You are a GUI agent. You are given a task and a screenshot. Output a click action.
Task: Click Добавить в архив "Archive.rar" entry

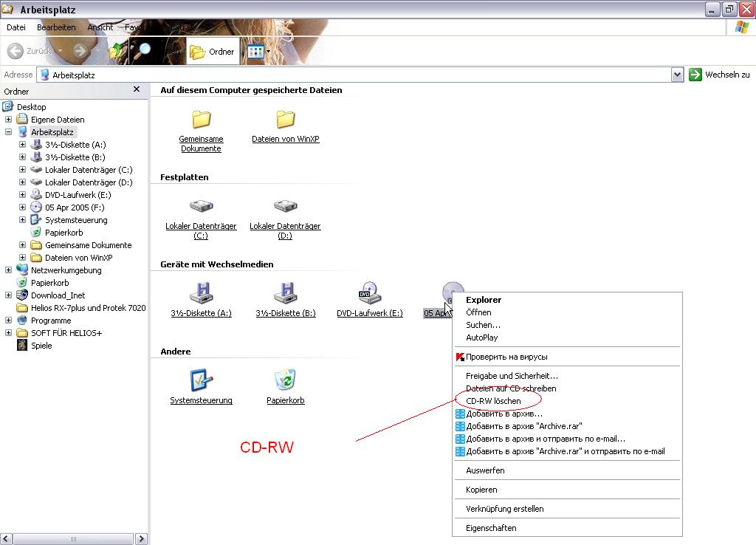[x=567, y=426]
